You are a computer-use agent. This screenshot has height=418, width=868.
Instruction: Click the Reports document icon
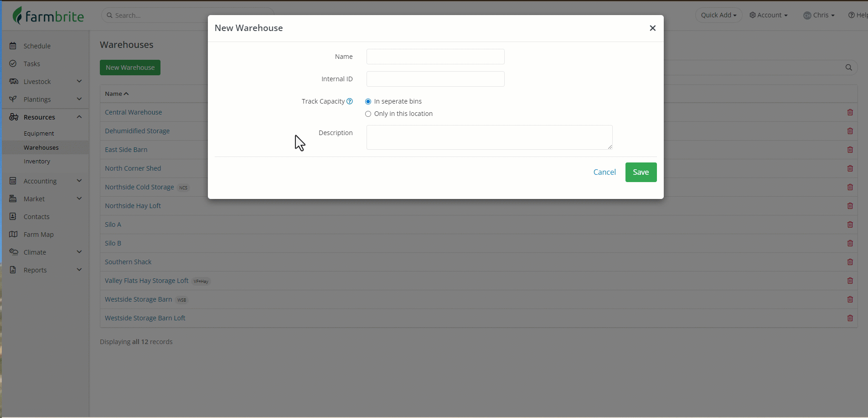13,270
